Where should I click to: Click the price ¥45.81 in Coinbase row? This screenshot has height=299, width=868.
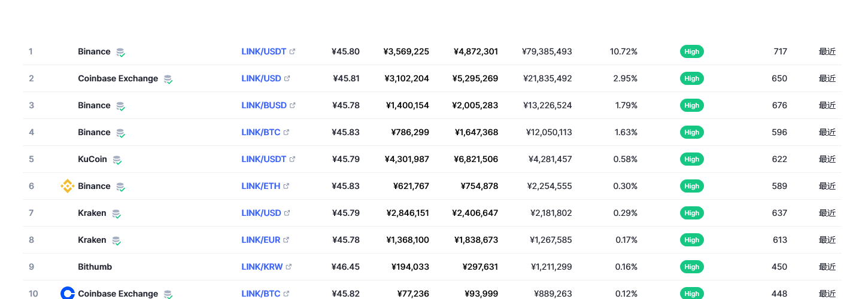(346, 78)
